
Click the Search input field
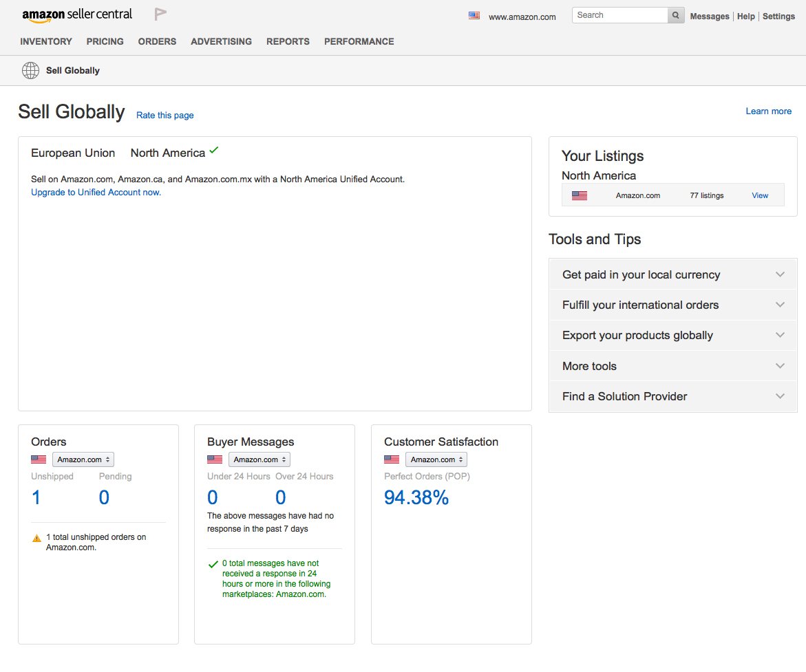point(620,15)
